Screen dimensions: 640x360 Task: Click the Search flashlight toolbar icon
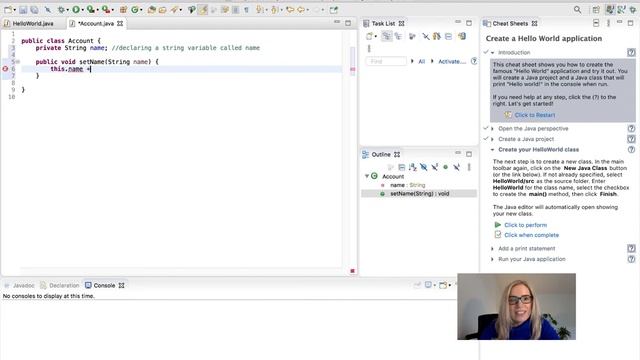click(x=174, y=9)
